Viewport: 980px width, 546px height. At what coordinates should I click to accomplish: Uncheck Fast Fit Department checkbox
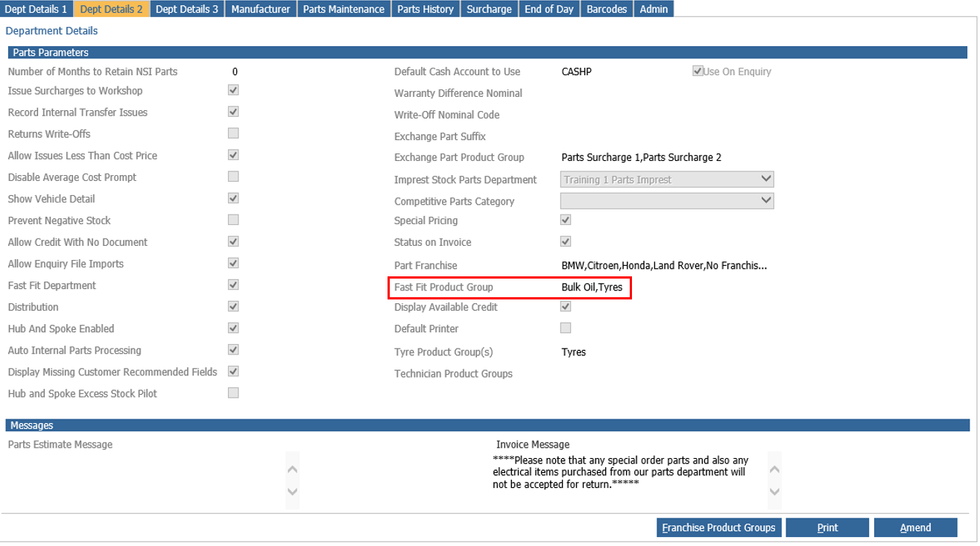(x=233, y=285)
